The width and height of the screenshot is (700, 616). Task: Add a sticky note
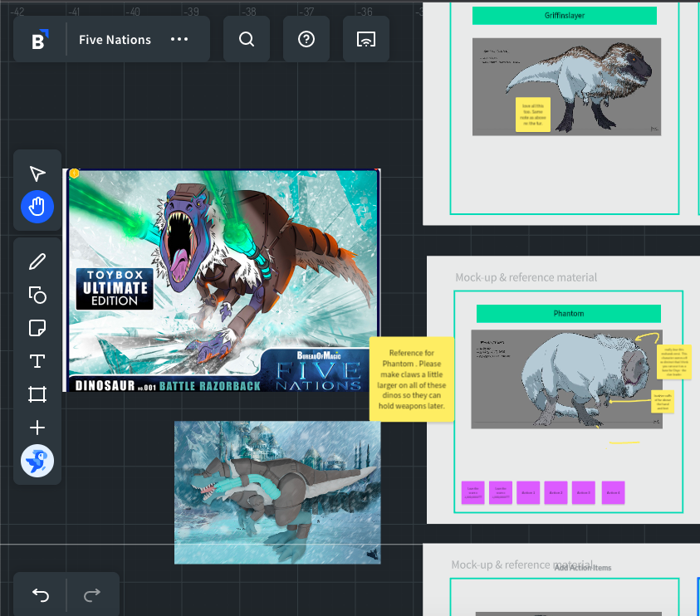37,328
